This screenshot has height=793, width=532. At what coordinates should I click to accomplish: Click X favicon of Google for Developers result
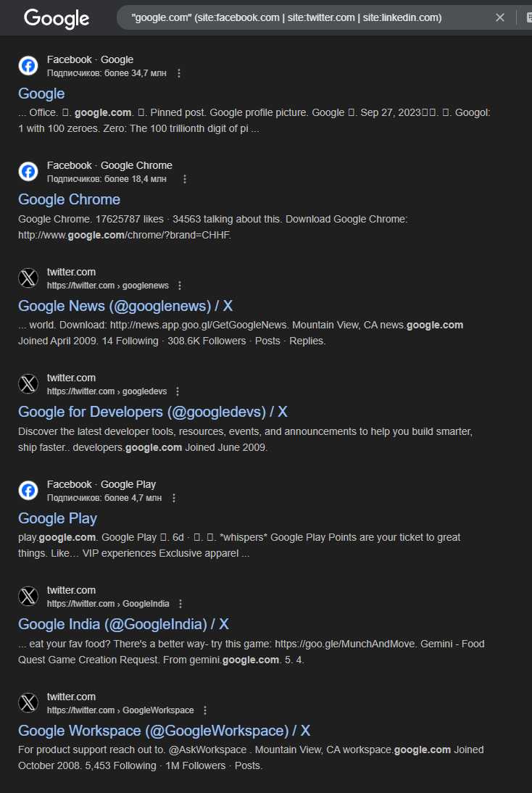click(28, 384)
